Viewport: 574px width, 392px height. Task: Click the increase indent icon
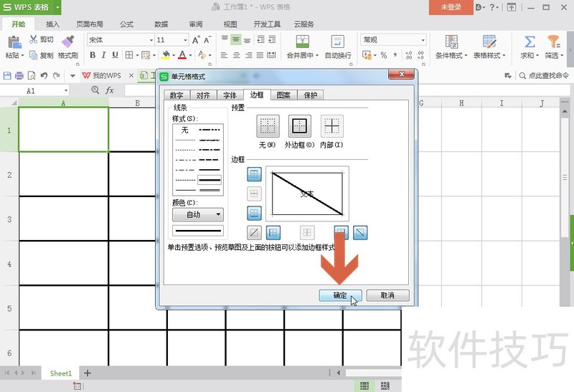coord(272,39)
